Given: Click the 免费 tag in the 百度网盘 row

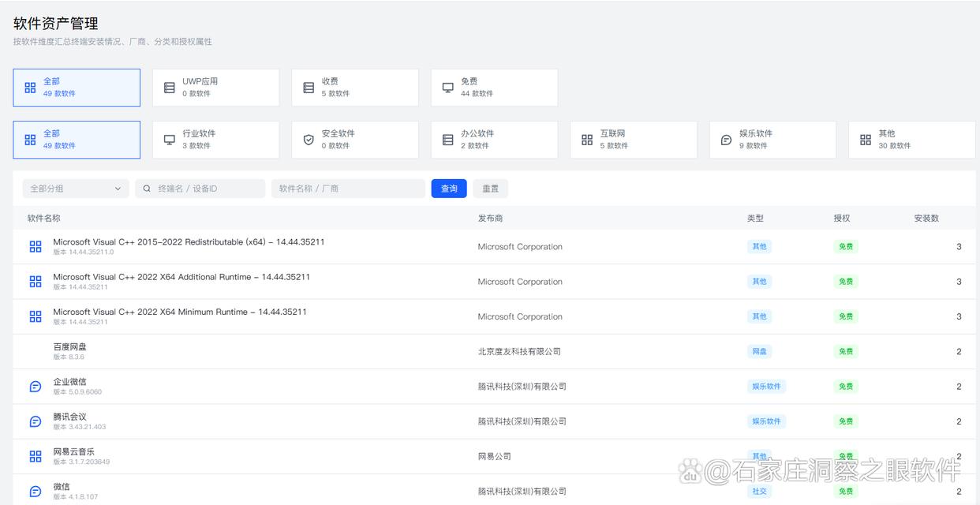Looking at the screenshot, I should [x=846, y=352].
